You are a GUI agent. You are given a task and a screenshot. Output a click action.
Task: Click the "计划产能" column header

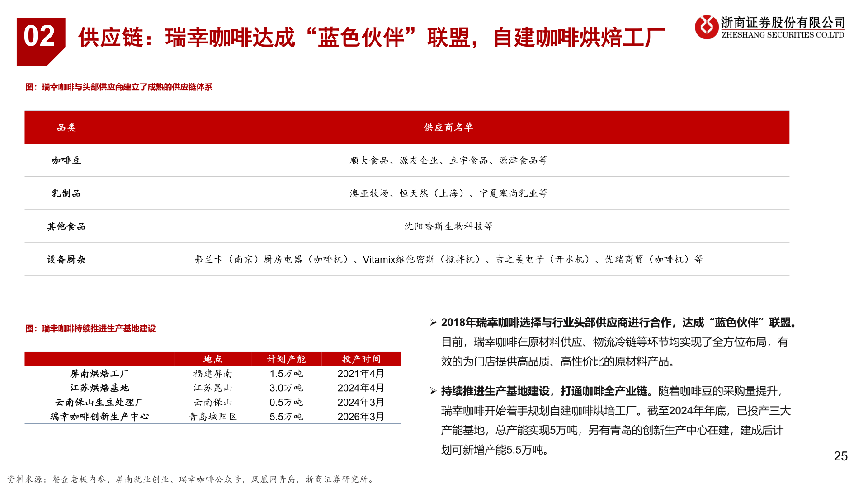[286, 359]
